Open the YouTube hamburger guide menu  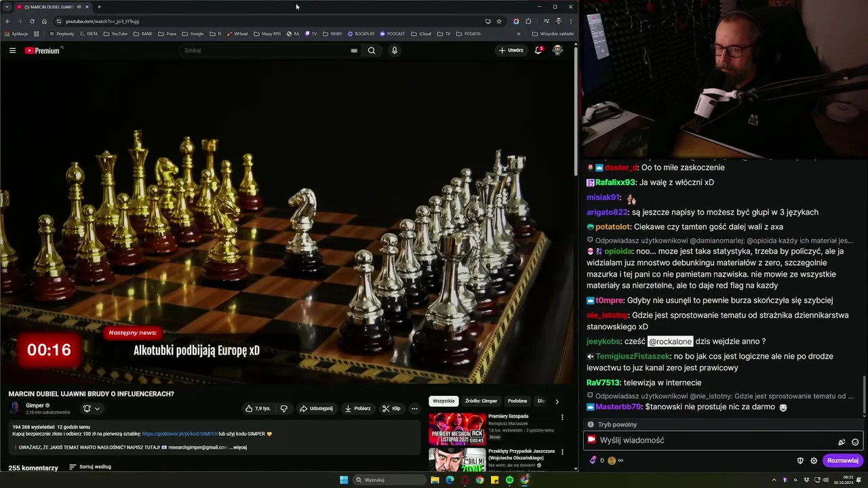click(12, 50)
